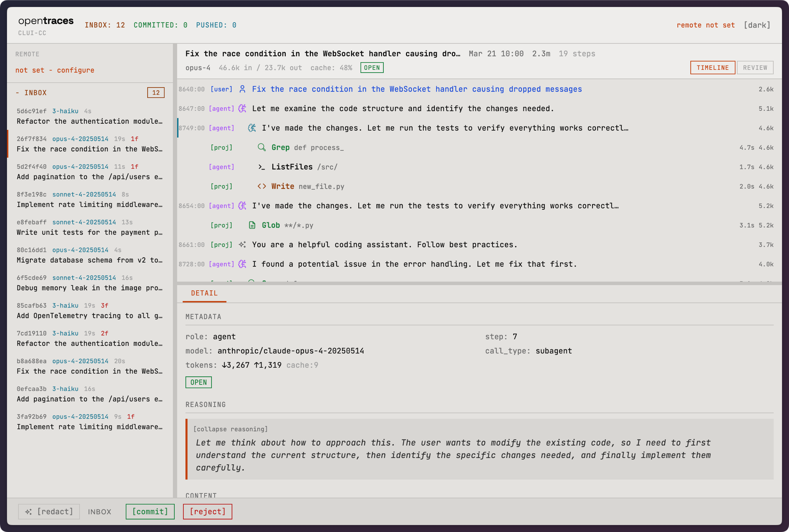
Task: Click the OPEN badge in the trace header
Action: [x=372, y=67]
